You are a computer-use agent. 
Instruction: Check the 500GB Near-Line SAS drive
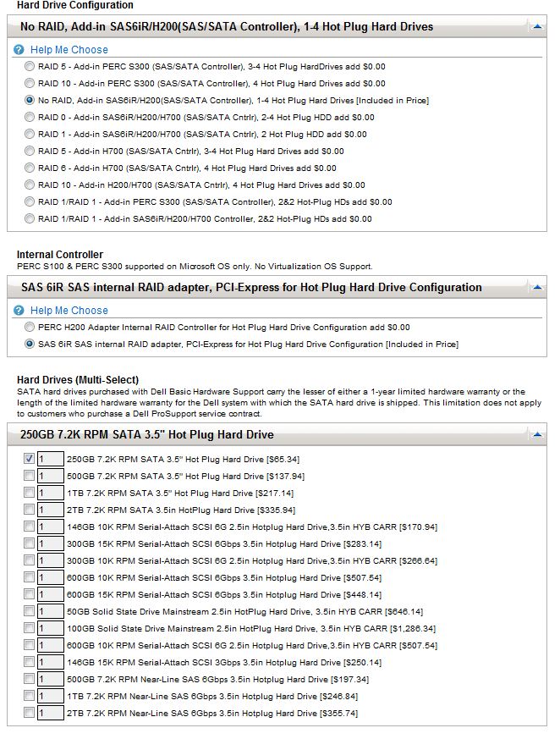tap(30, 679)
